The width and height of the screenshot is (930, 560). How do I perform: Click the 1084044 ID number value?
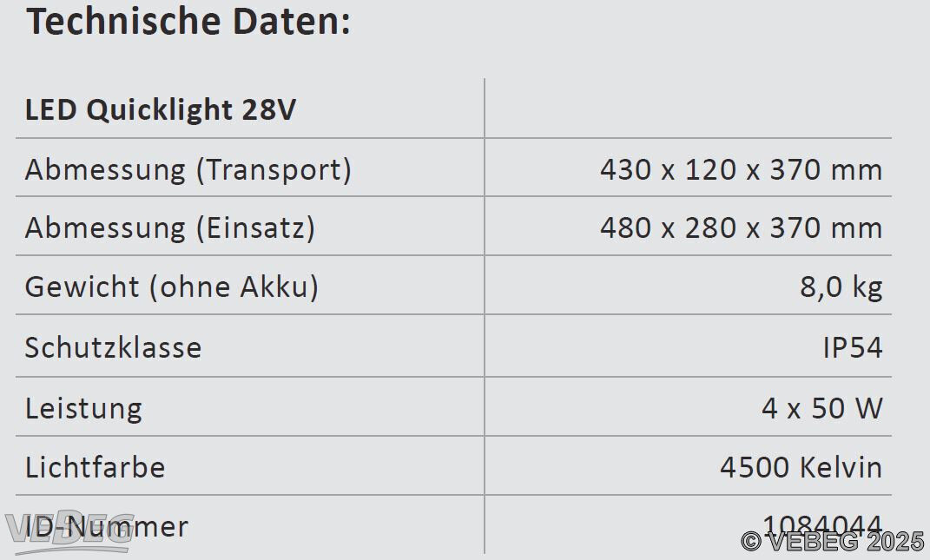coord(822,525)
